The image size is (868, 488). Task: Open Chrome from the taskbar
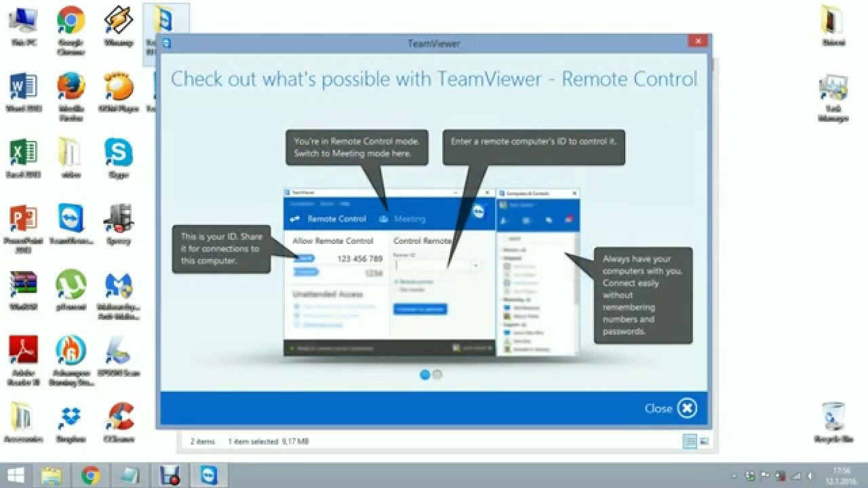point(91,475)
